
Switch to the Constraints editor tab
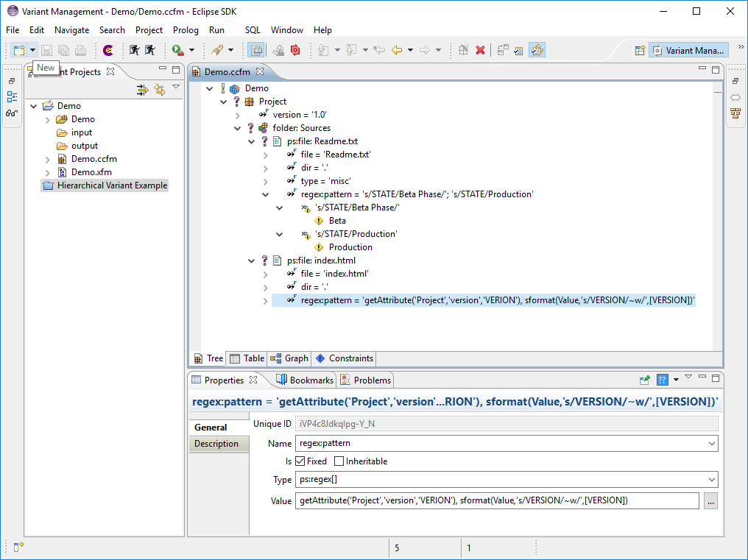point(345,358)
